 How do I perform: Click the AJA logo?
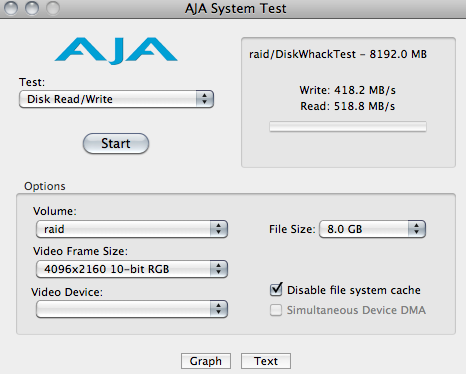pos(116,50)
